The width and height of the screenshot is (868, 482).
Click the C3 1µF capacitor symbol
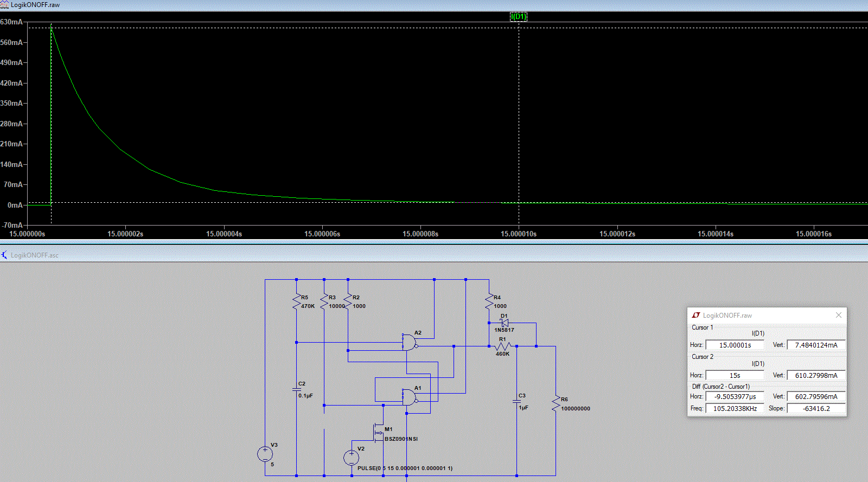pos(516,402)
